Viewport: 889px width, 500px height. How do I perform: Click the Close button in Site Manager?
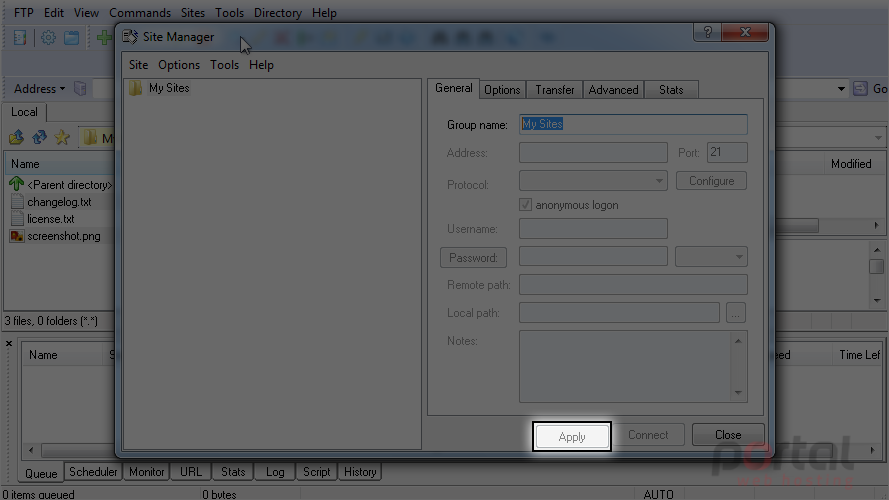tap(728, 435)
